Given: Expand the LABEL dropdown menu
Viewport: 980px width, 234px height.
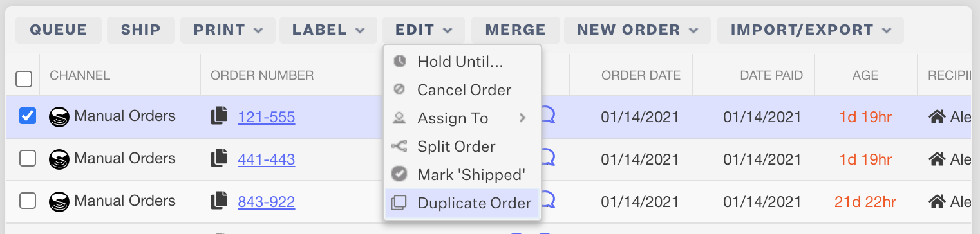Looking at the screenshot, I should (x=328, y=30).
